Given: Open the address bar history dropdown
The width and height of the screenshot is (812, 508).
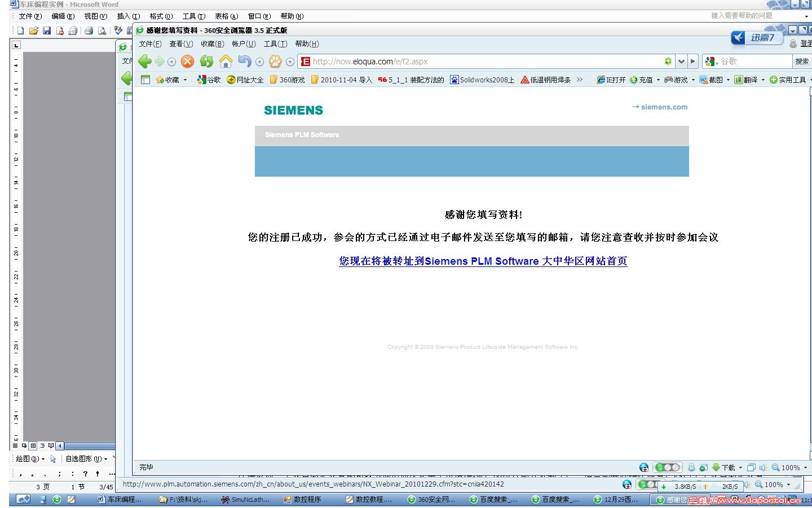Looking at the screenshot, I should (x=681, y=62).
